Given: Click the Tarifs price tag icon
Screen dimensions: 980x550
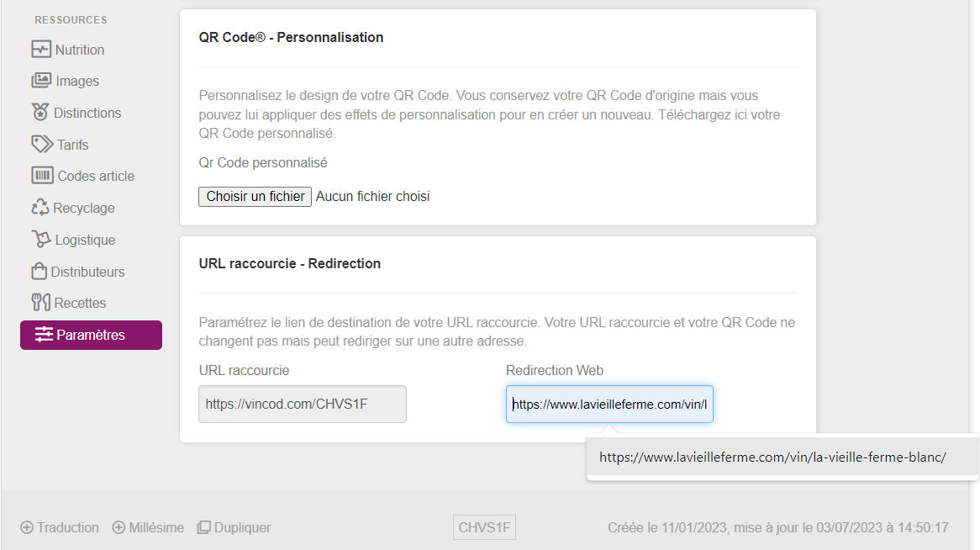Looking at the screenshot, I should (x=42, y=145).
